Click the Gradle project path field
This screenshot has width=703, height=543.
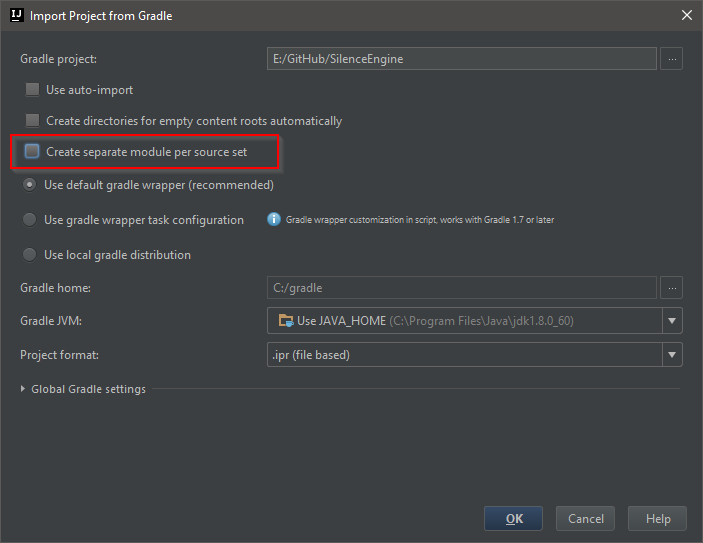point(462,59)
